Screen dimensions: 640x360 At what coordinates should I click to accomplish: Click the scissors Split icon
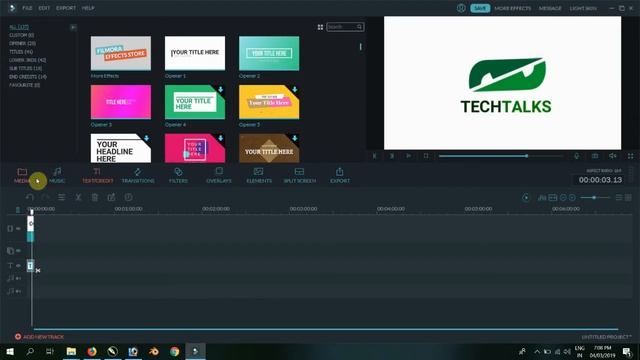(78, 198)
